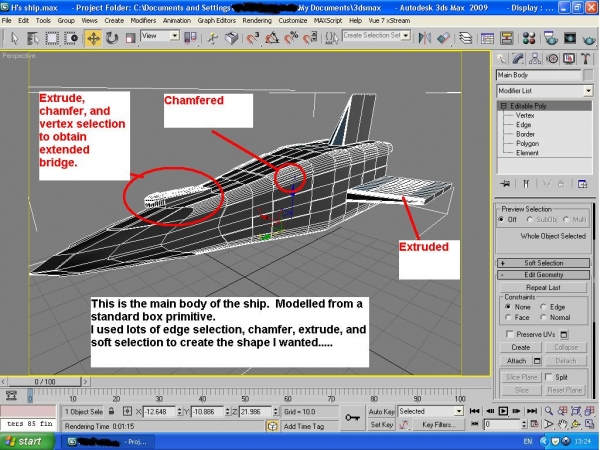
Task: Open Schematic View toolbar icon
Action: tap(506, 38)
